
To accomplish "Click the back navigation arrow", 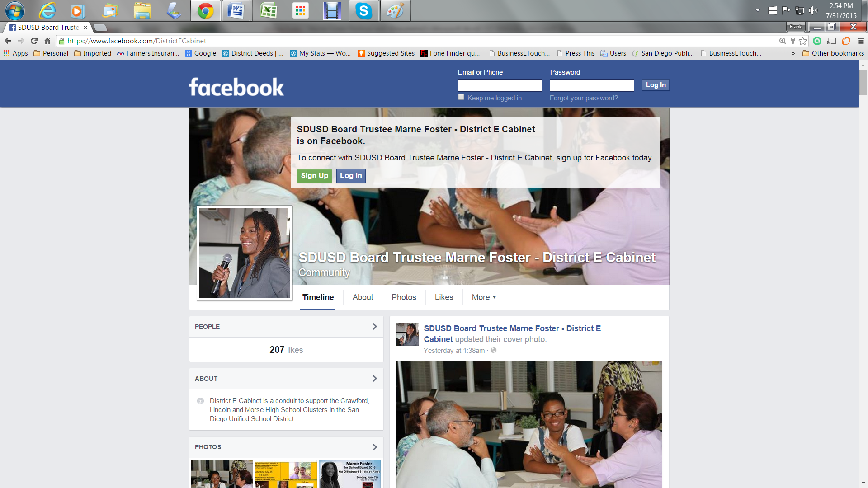I will tap(8, 41).
